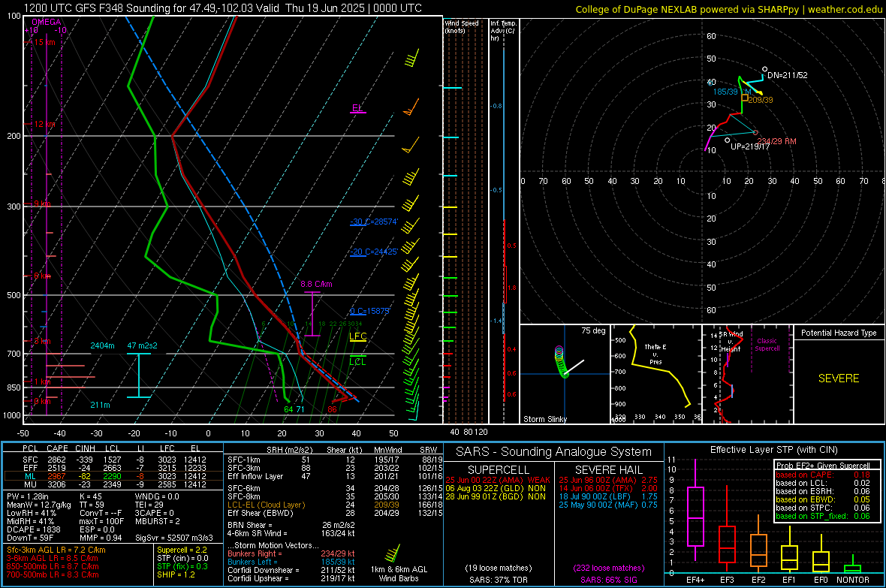Click the LCL-EL (Cloud Layer) row label
Image resolution: width=886 pixels, height=588 pixels.
pos(266,505)
